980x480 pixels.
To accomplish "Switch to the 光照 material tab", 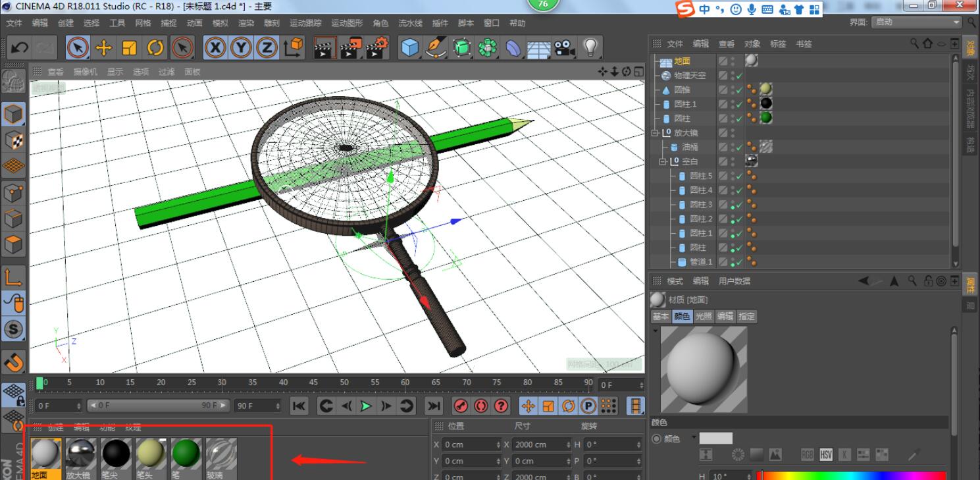I will pos(704,317).
